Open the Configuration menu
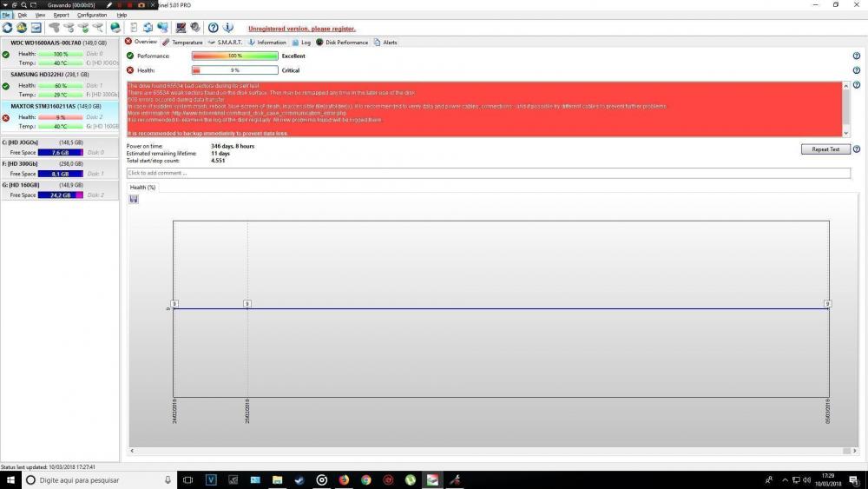The width and height of the screenshot is (868, 489). pos(92,15)
